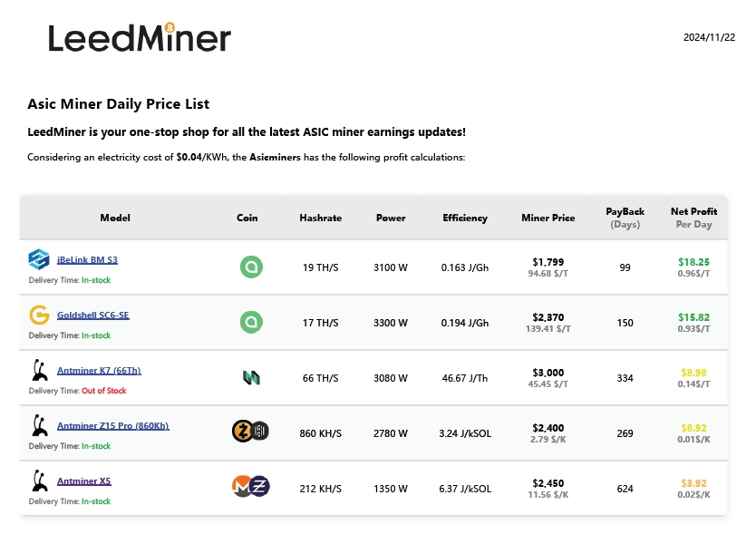Click the Horizen coin icon on Z15 Pro row
This screenshot has height=534, width=756.
pyautogui.click(x=262, y=432)
